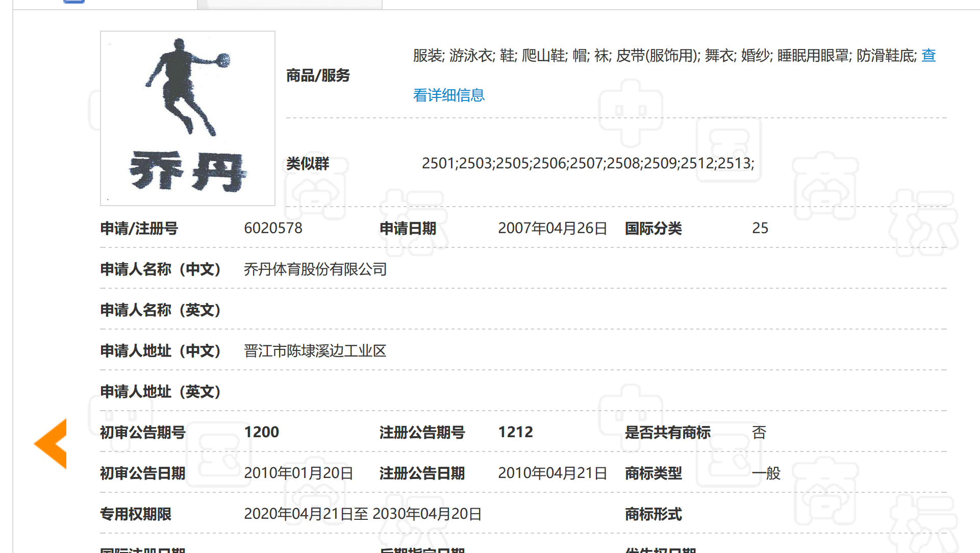Click registration announcement issue number 1212

pos(515,432)
